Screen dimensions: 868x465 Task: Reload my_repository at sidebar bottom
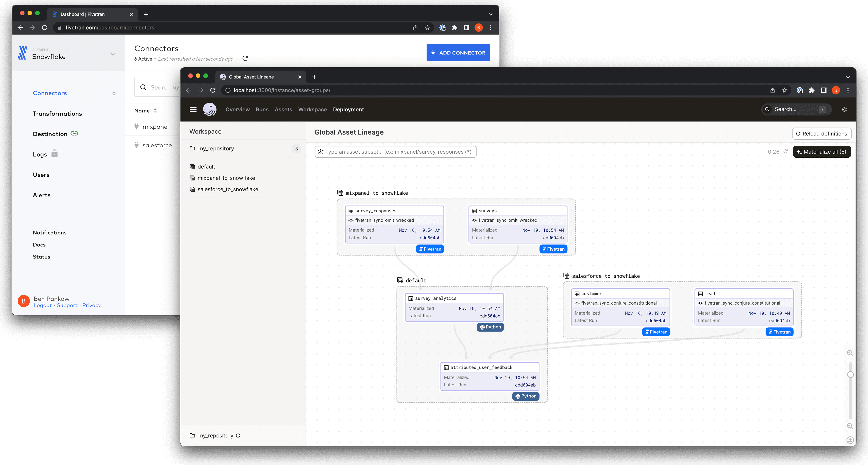click(238, 435)
